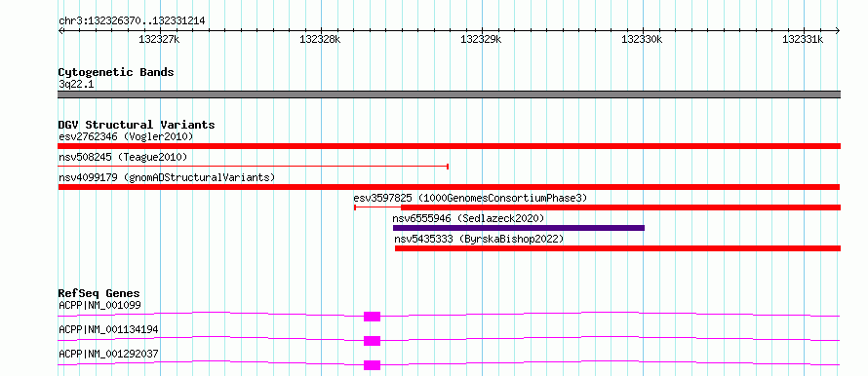
Task: Open the DGV Structural Variants track heading
Action: 137,125
